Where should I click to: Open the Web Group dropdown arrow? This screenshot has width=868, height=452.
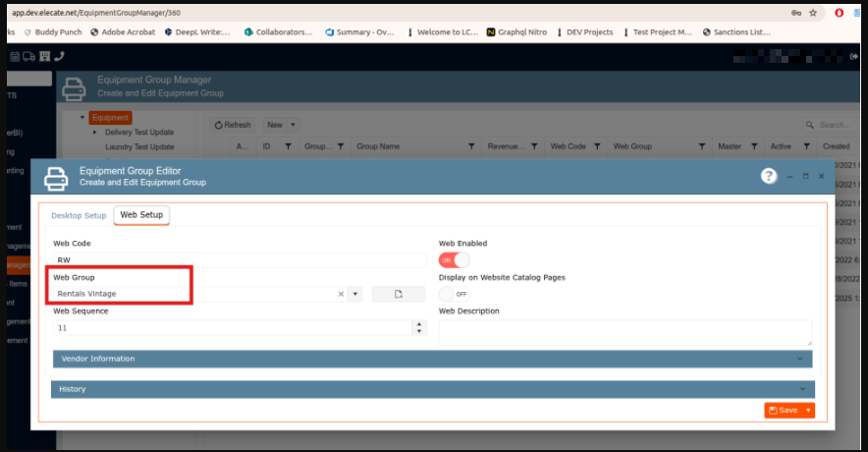coord(354,294)
